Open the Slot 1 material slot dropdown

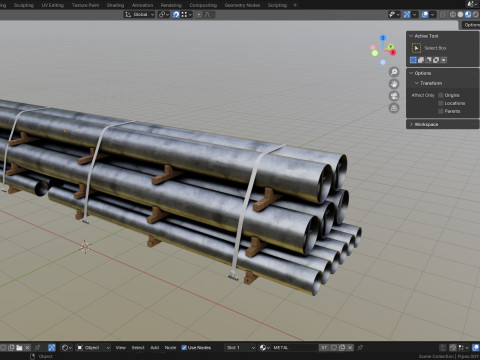click(240, 348)
